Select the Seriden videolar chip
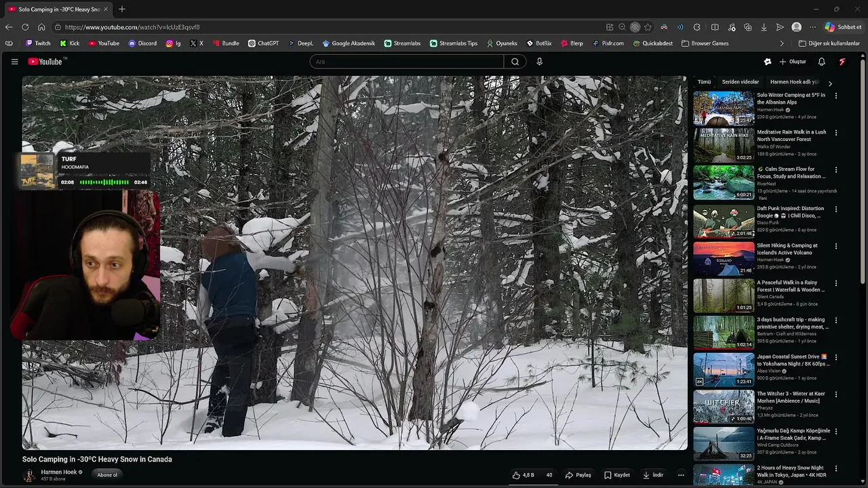Screen dimensions: 868x488 pos(741,82)
